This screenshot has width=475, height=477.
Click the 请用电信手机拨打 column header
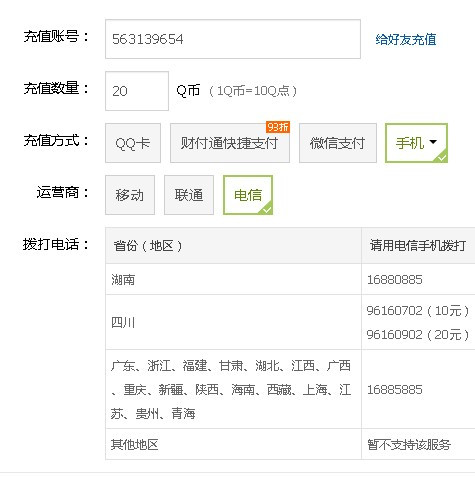point(418,246)
